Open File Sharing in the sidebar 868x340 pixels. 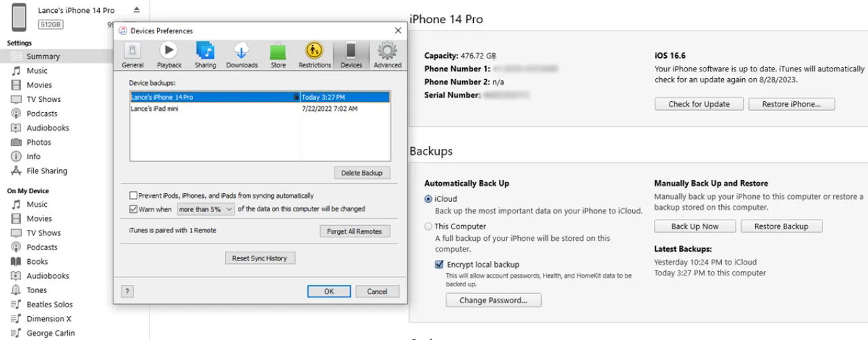pos(46,171)
